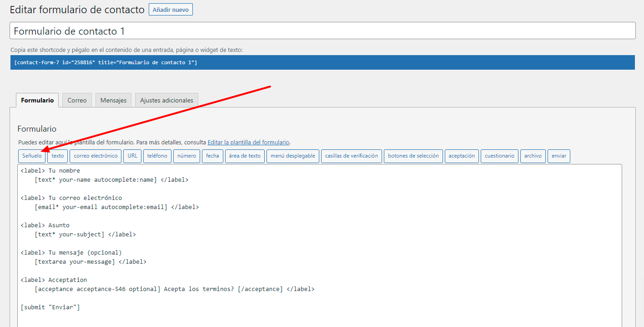
Task: Insert a número field tag
Action: [187, 156]
